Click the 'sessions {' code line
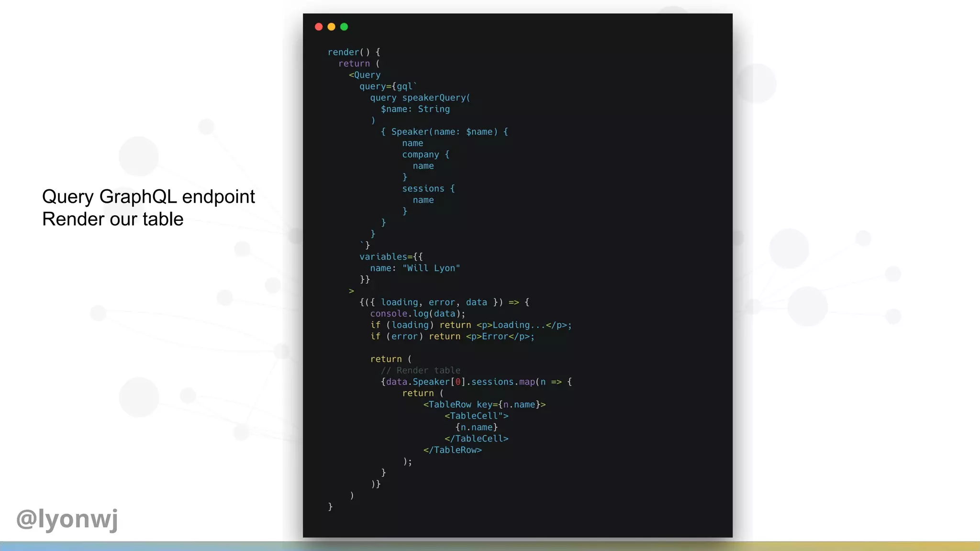Screen dimensions: 980x551 tap(428, 189)
